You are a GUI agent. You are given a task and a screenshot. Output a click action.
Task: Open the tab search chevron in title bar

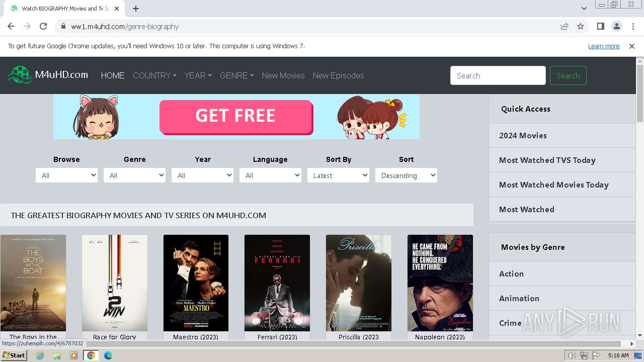(584, 9)
